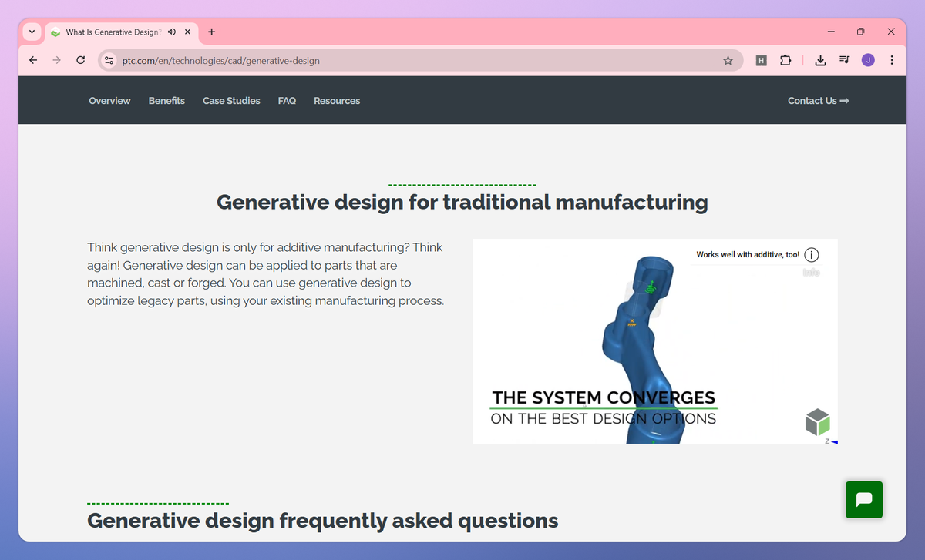Open a new browser tab with the plus
This screenshot has height=560, width=925.
[210, 32]
